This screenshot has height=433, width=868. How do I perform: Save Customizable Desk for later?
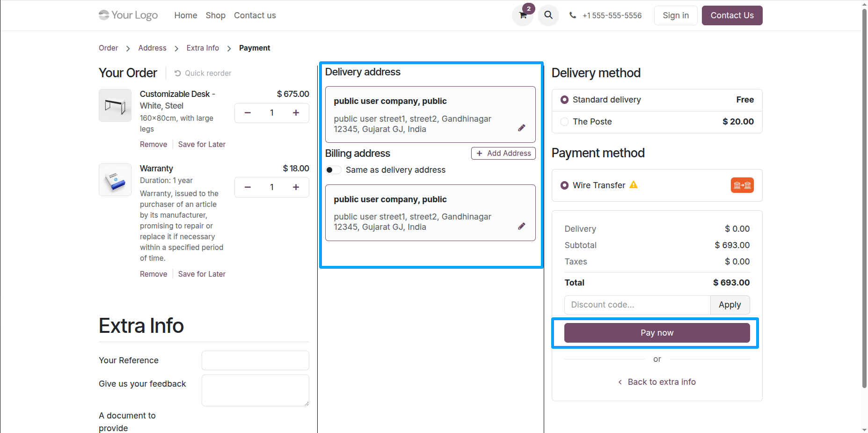[202, 144]
